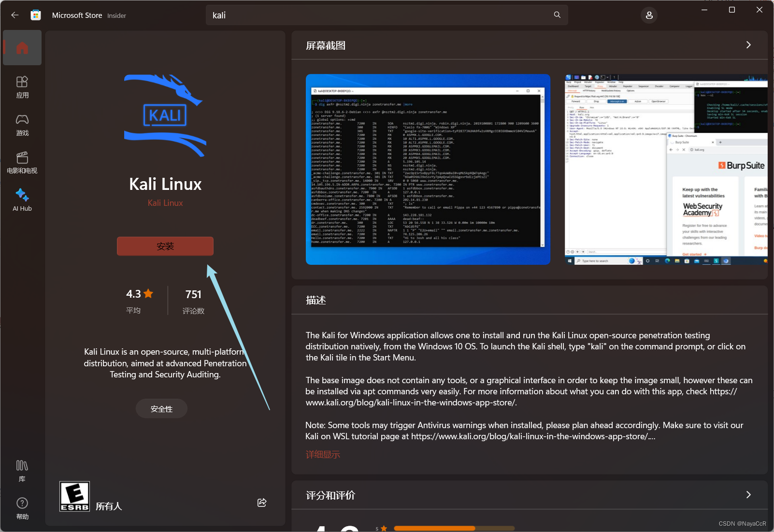774x532 pixels.
Task: Click the search magnifier icon
Action: point(557,15)
